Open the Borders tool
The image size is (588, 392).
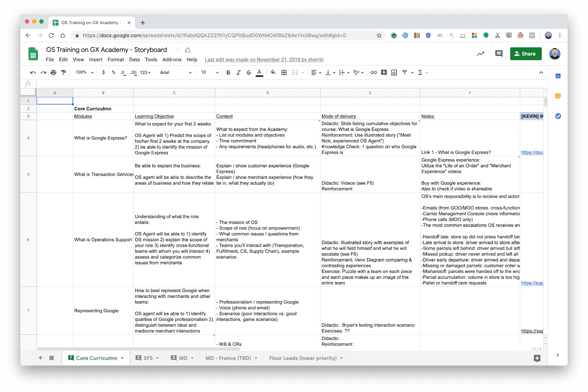[284, 73]
